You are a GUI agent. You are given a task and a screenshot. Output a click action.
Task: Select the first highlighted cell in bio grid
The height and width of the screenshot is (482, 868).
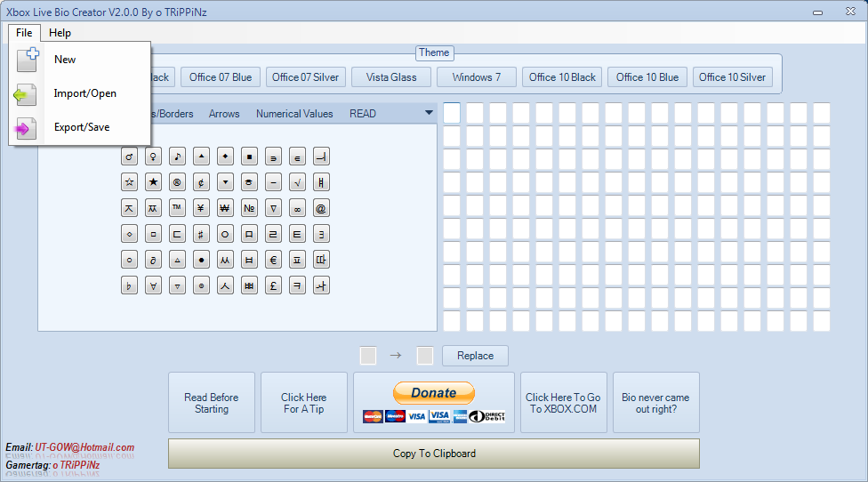[452, 114]
